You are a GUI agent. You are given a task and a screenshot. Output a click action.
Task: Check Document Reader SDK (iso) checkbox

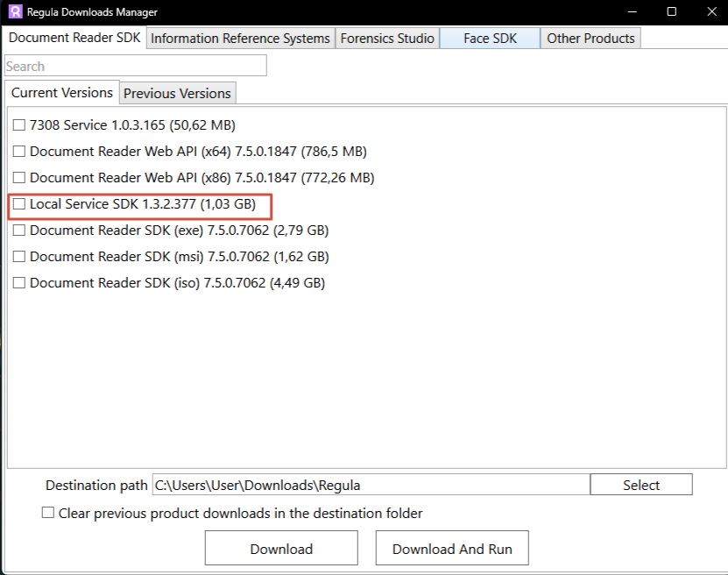(x=19, y=283)
